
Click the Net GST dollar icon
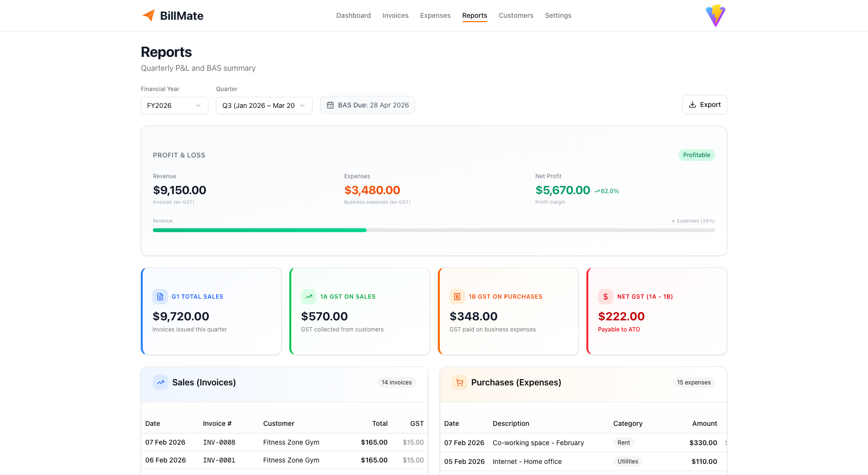pyautogui.click(x=605, y=297)
